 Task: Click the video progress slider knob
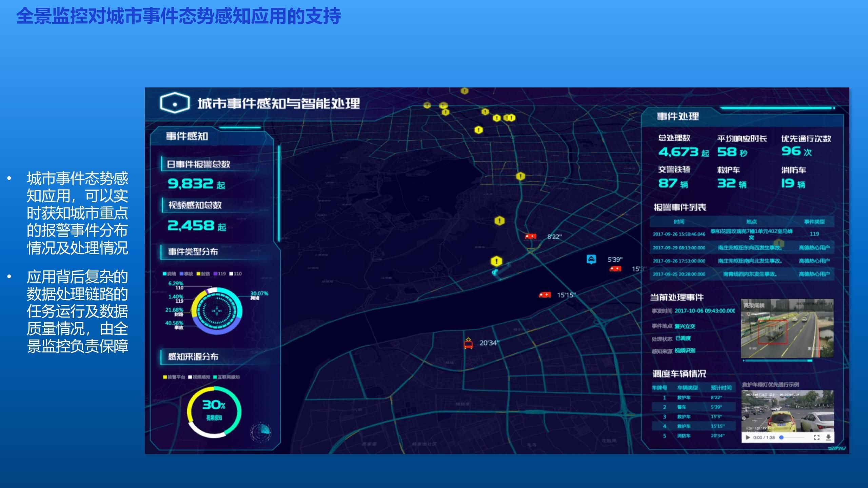tap(781, 438)
